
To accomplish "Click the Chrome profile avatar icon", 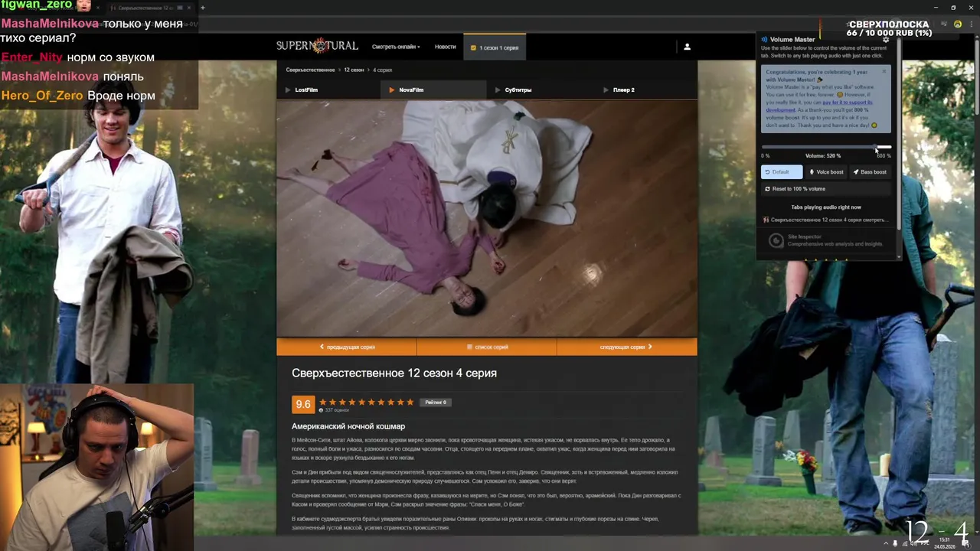I will tap(957, 24).
